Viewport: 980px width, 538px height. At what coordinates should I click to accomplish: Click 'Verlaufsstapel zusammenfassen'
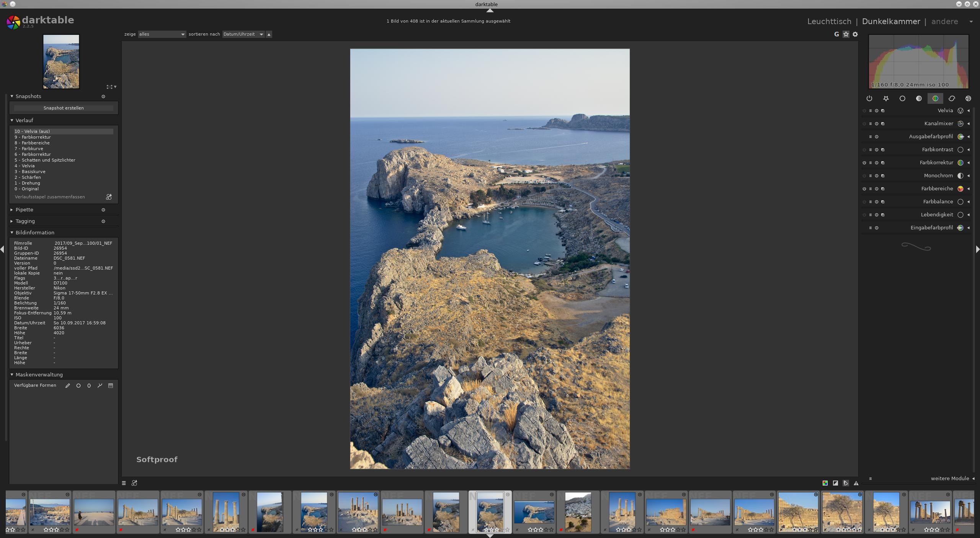[x=50, y=197]
